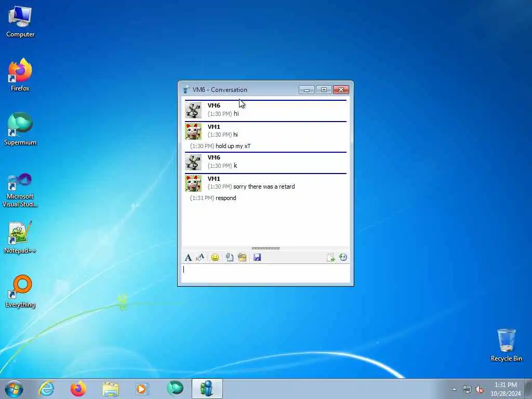Close the VM6 Conversation window
The image size is (532, 399).
[x=341, y=89]
